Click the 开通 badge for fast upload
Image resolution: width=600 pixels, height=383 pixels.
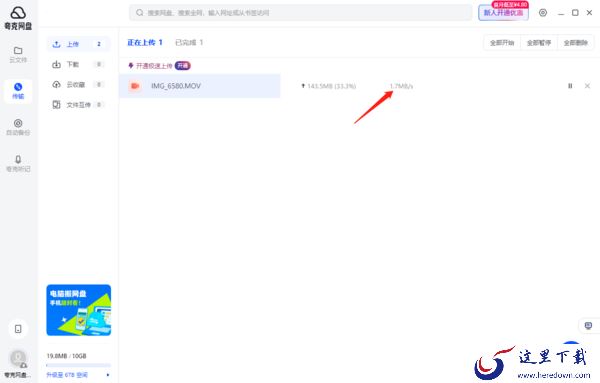tap(183, 66)
